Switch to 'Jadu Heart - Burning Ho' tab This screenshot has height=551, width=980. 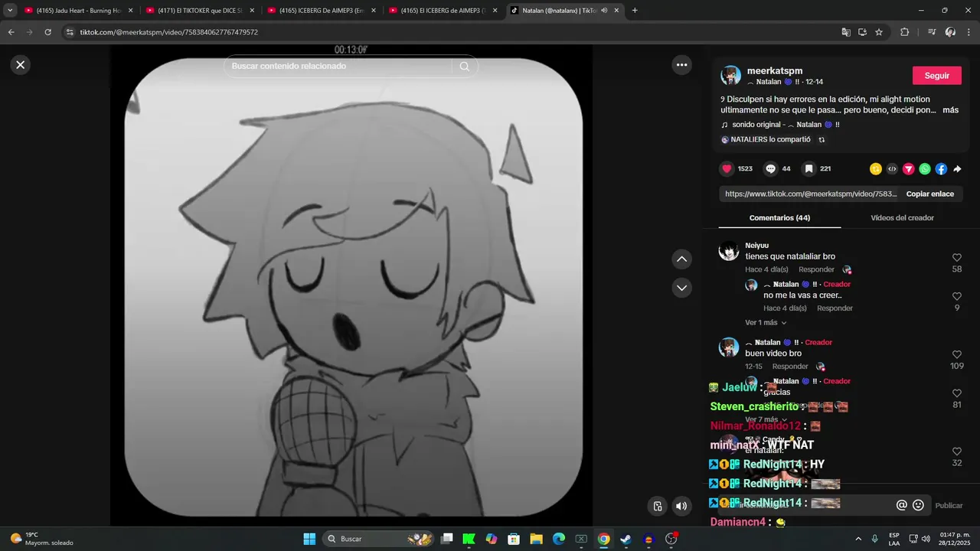coord(79,11)
